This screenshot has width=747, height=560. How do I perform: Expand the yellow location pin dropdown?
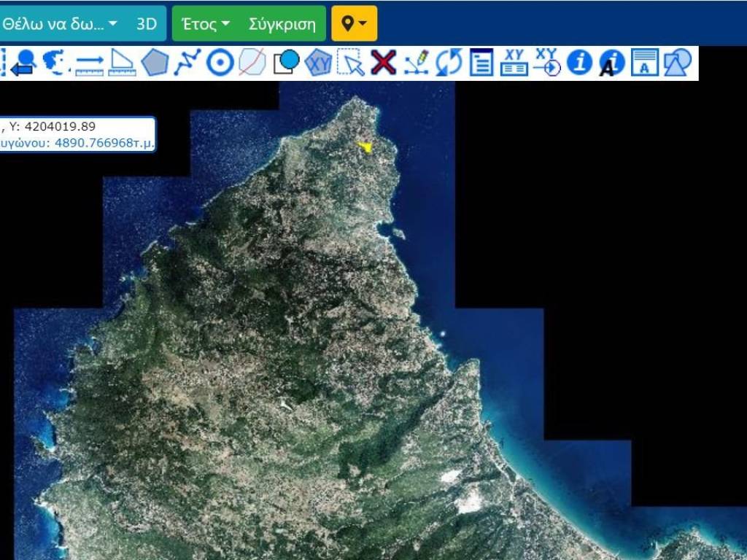tap(354, 24)
